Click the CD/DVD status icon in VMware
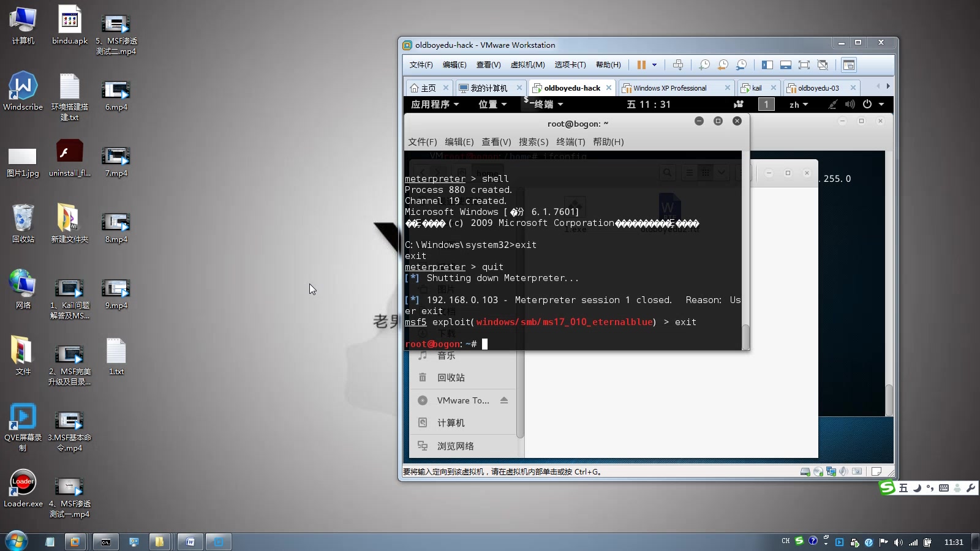Image resolution: width=980 pixels, height=551 pixels. pyautogui.click(x=818, y=471)
